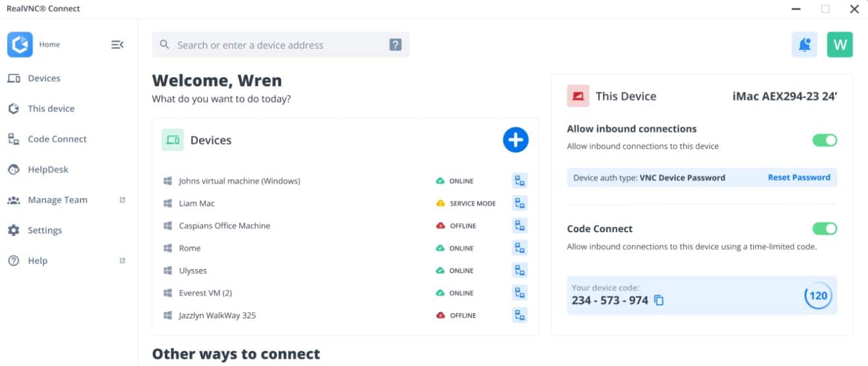The image size is (868, 366).
Task: Disable the Code Connect switch
Action: 825,229
